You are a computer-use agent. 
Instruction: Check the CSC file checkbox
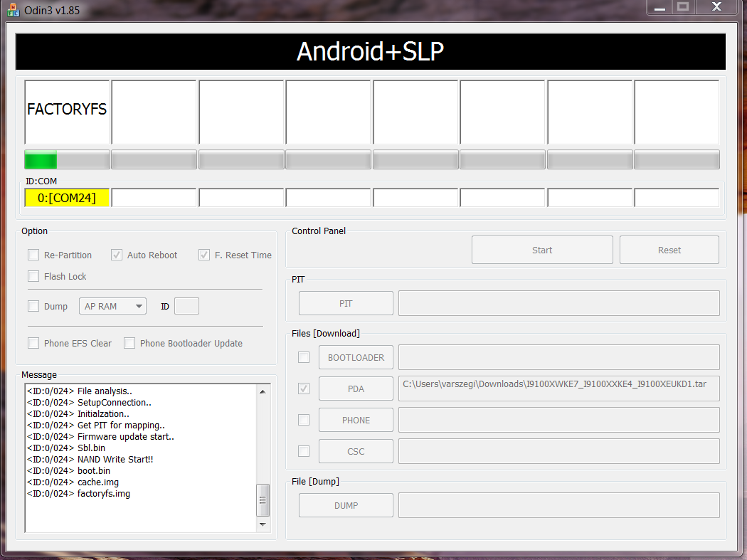(304, 451)
